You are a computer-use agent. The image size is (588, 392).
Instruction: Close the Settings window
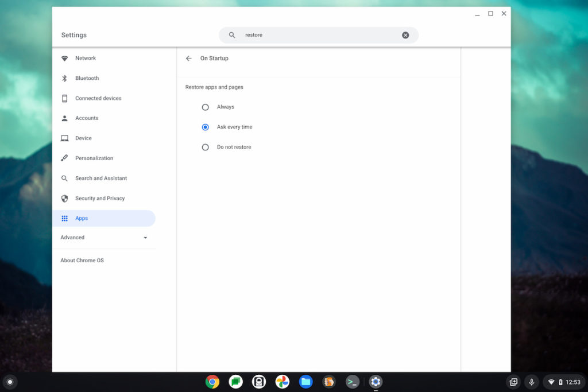504,14
